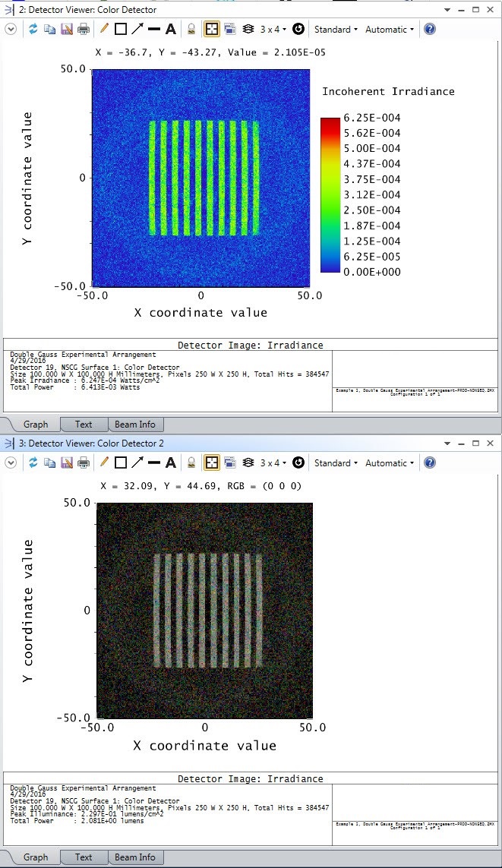Switch to Text tab in Color Detector window

(84, 424)
